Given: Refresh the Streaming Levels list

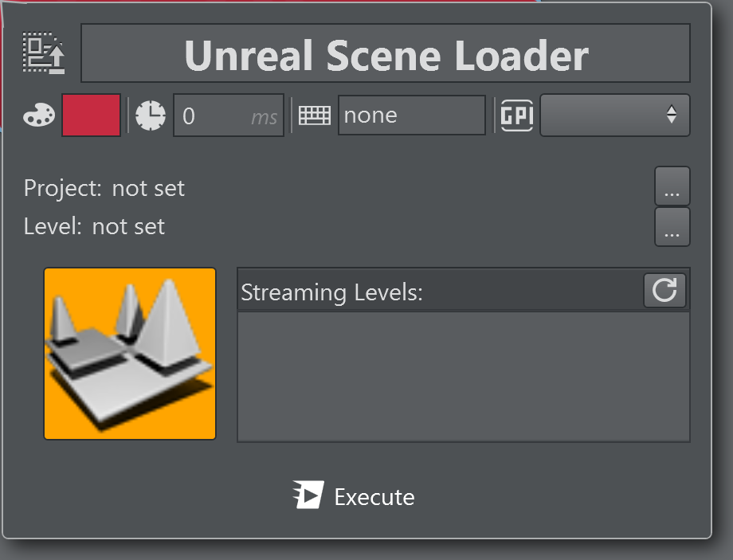Looking at the screenshot, I should pos(664,291).
